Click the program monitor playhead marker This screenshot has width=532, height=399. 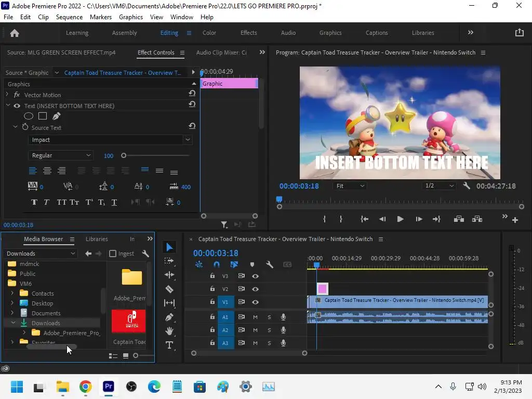279,199
